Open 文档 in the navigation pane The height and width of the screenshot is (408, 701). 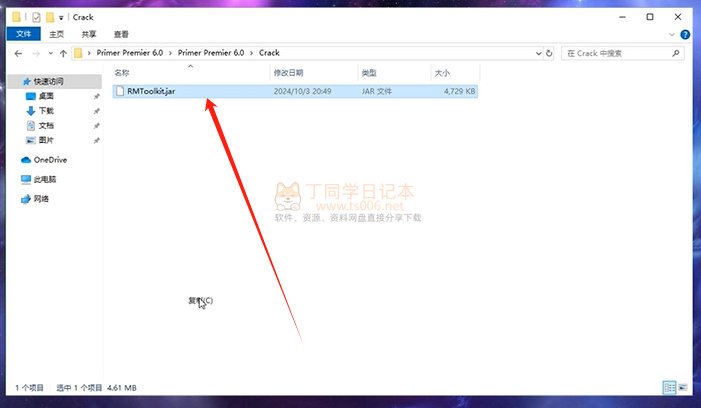pyautogui.click(x=46, y=126)
